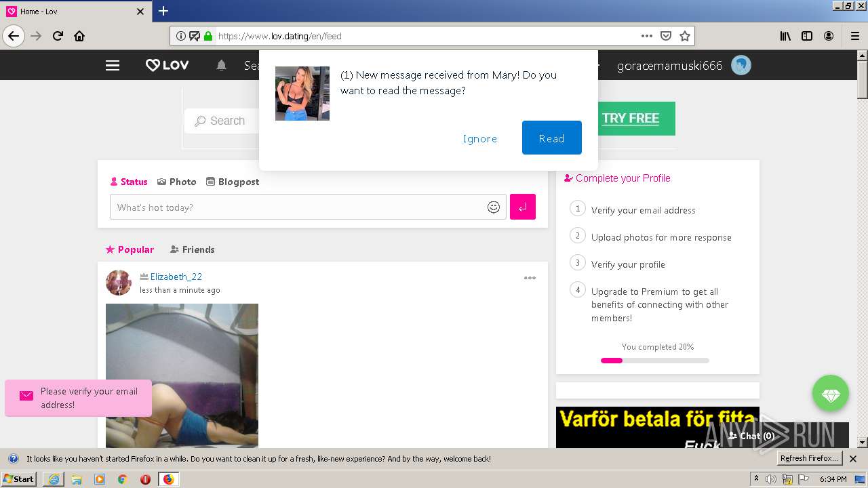Screen dimensions: 868x488
Task: Submit status with pink enter button
Action: [523, 207]
